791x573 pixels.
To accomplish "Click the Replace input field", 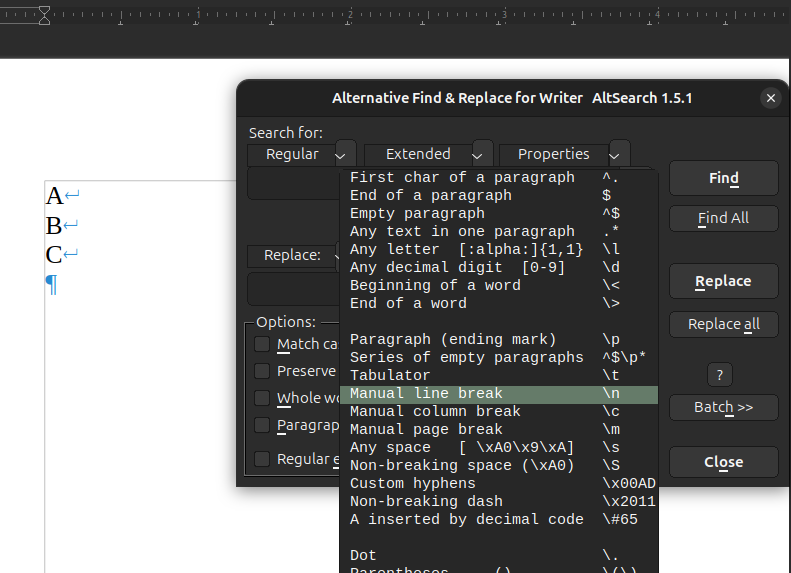I will (294, 289).
